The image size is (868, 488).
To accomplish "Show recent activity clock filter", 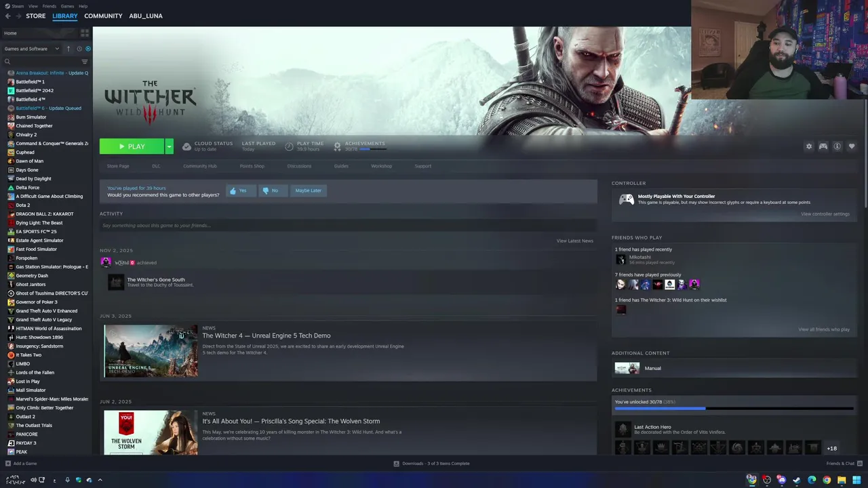I will point(79,49).
